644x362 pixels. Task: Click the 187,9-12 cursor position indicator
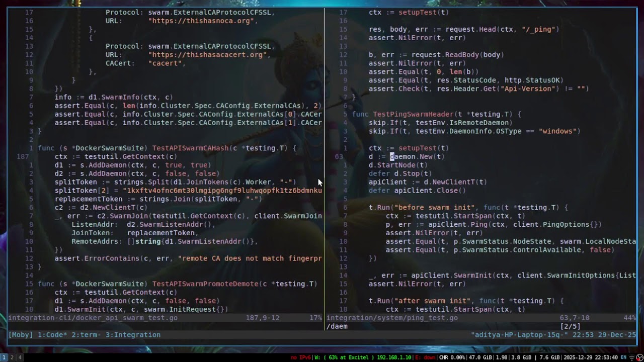point(263,318)
